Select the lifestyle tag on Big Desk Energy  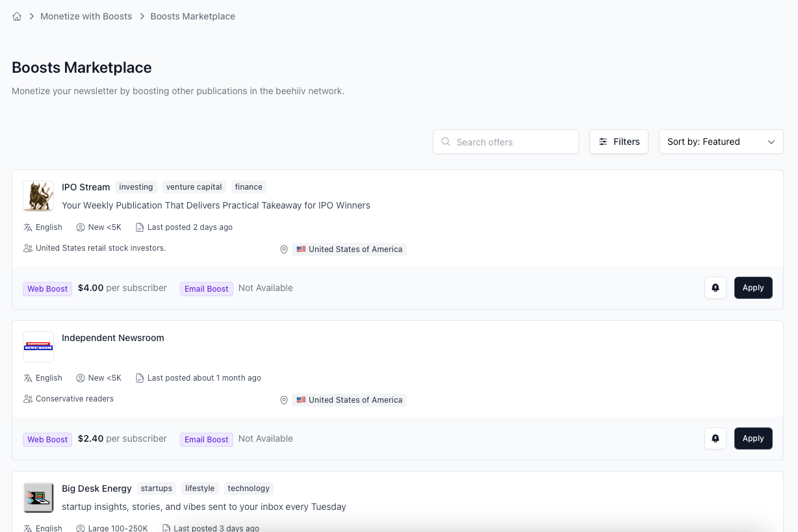(199, 488)
